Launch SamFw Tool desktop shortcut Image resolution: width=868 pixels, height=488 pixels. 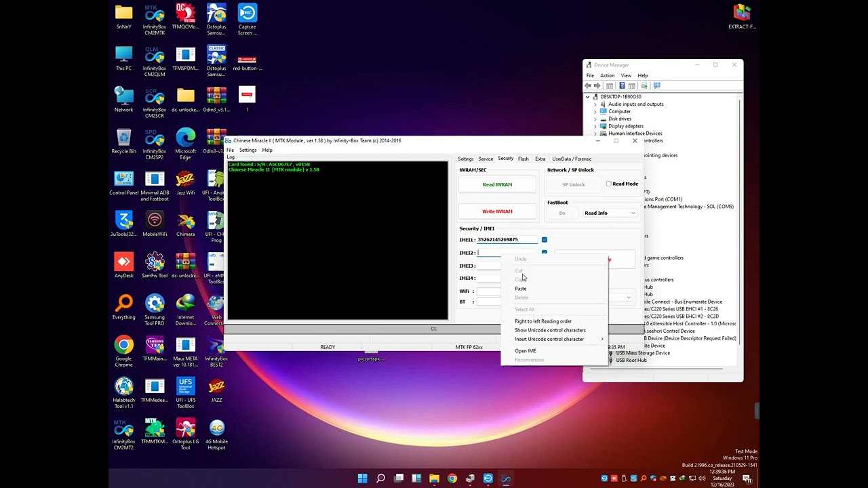pos(155,266)
